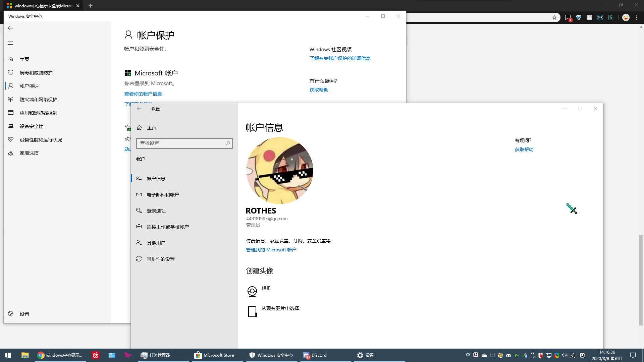
Task: Click settings gear in Security Center sidebar
Action: click(11, 314)
